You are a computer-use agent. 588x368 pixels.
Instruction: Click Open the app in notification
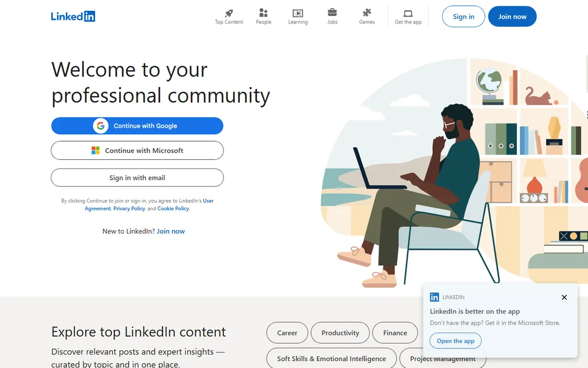click(x=455, y=341)
